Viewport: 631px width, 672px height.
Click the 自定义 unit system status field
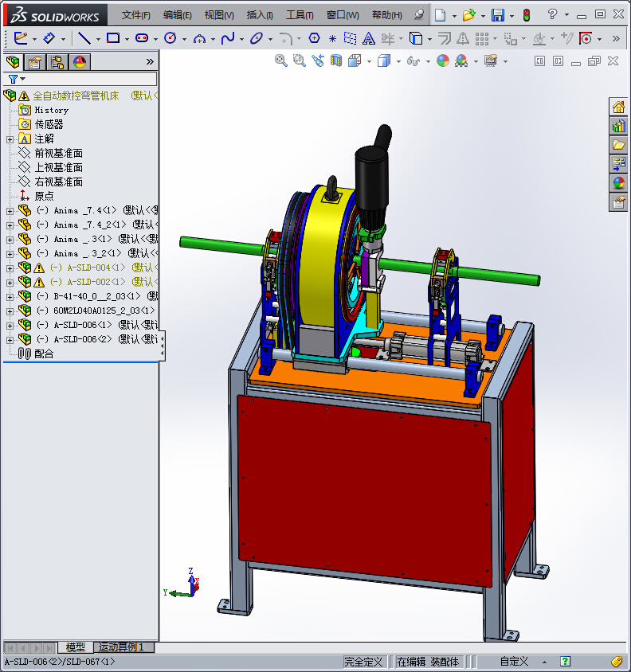point(515,662)
